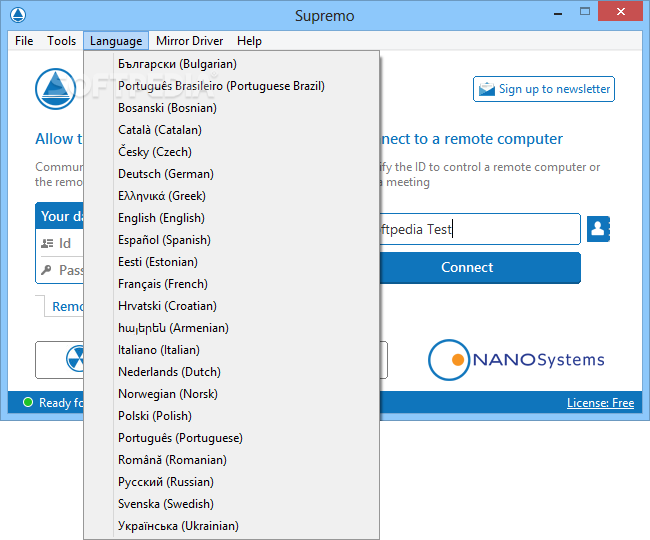
Task: Click the Supremo sailboat logo
Action: 56,89
